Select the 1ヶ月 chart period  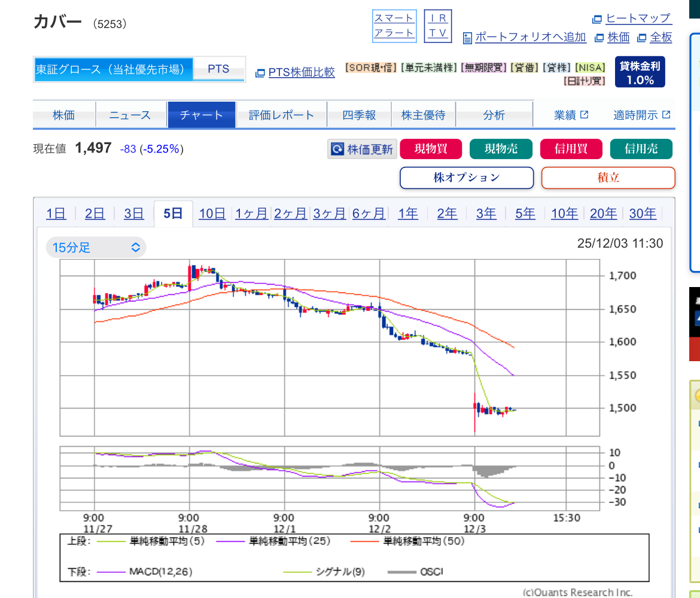251,213
